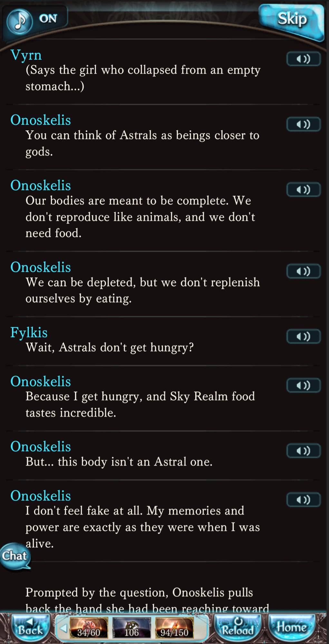Reload the game page
329x644 pixels.
point(237,628)
